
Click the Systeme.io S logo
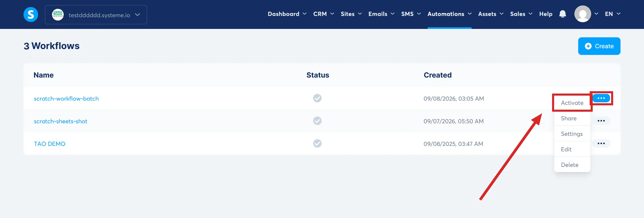point(31,14)
